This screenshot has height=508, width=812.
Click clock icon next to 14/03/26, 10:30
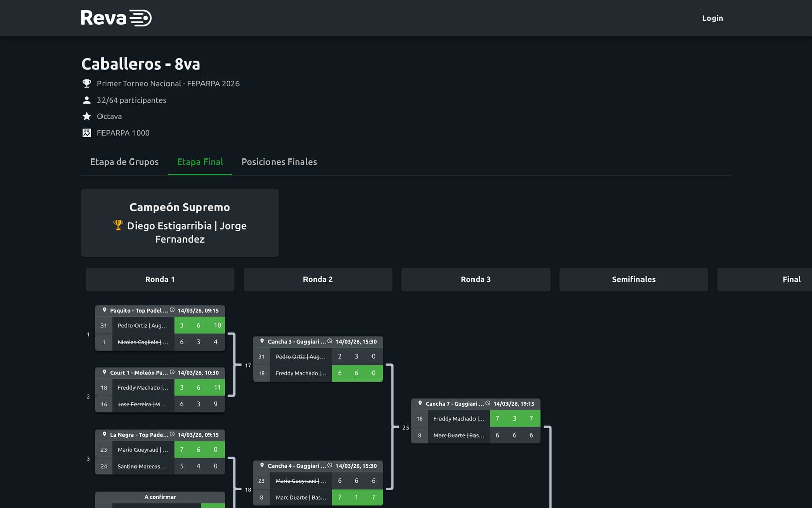172,372
